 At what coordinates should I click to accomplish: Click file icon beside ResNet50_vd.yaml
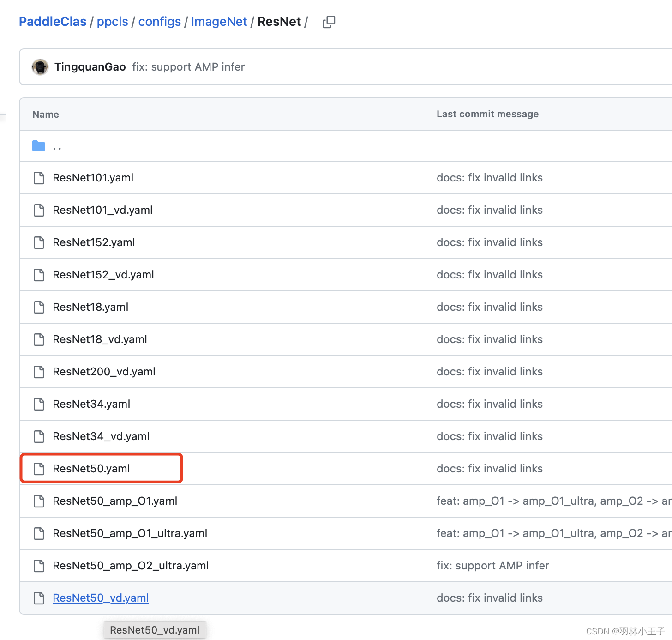[x=39, y=598]
